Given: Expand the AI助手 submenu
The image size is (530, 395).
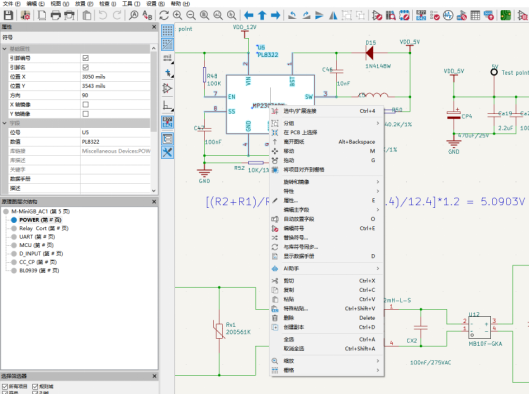Looking at the screenshot, I should click(x=378, y=268).
